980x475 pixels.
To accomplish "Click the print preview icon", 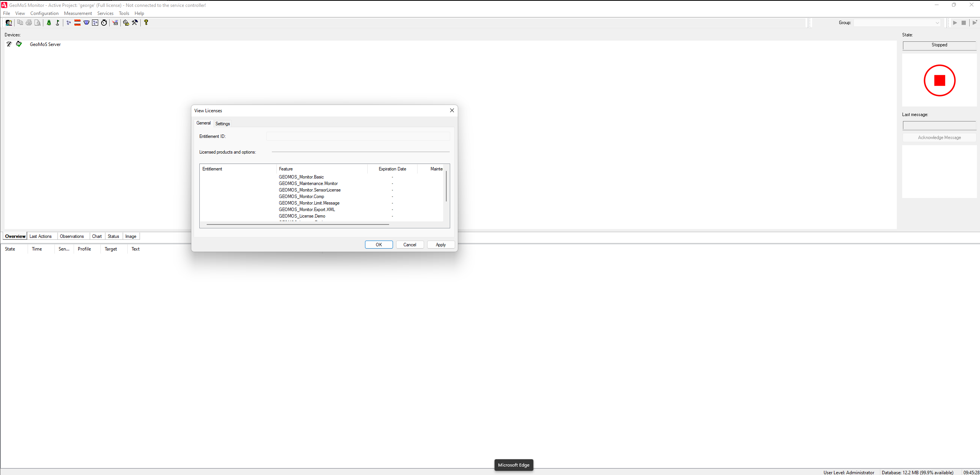I will pos(38,23).
